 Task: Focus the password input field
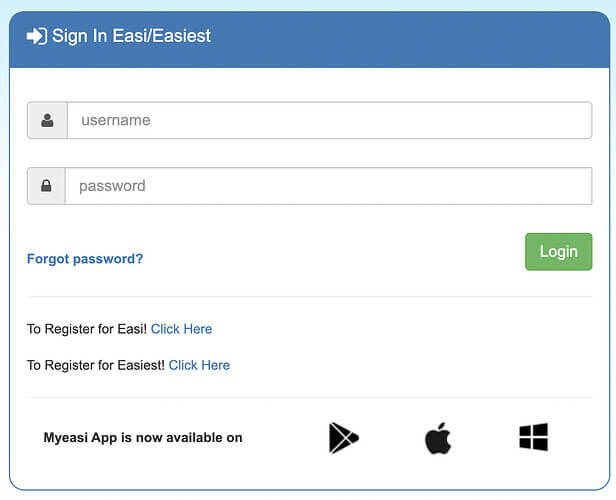[x=328, y=186]
